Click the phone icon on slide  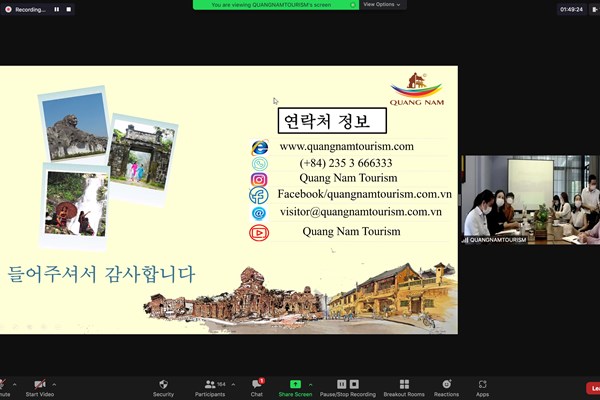(x=259, y=164)
